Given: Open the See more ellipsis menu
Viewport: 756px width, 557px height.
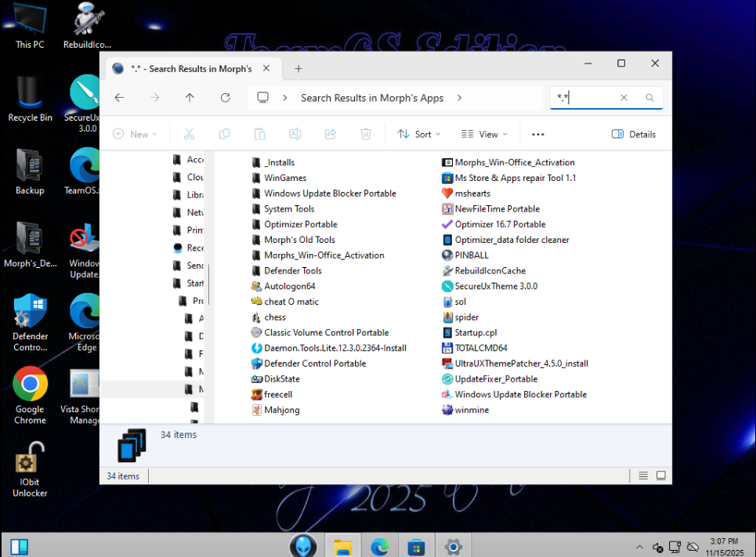Looking at the screenshot, I should tap(537, 134).
